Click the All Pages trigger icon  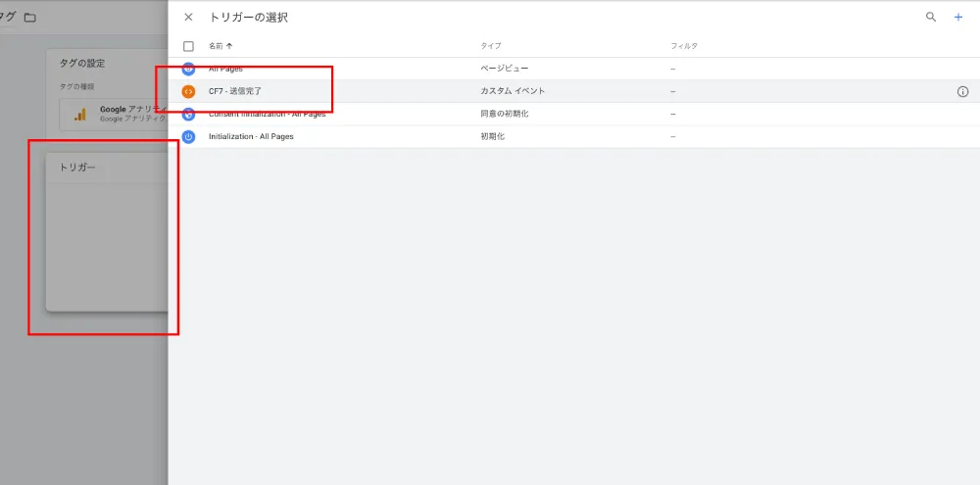188,69
